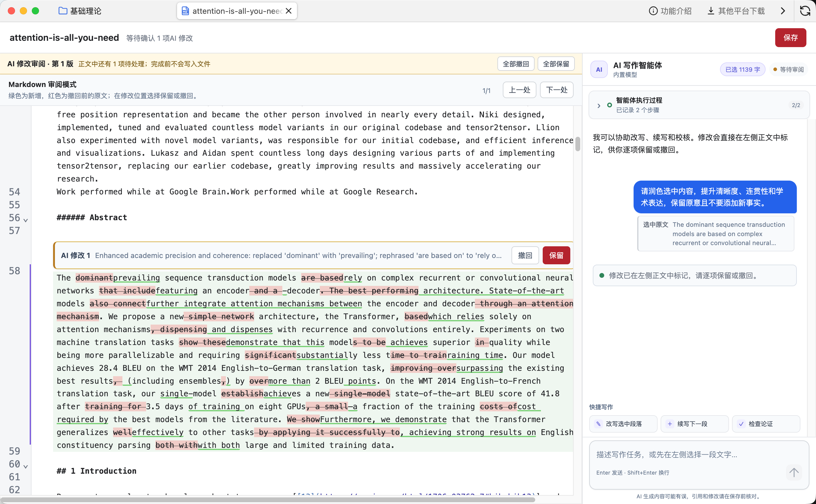Click the ###### Abstract heading
Viewport: 816px width, 504px height.
pyautogui.click(x=92, y=217)
